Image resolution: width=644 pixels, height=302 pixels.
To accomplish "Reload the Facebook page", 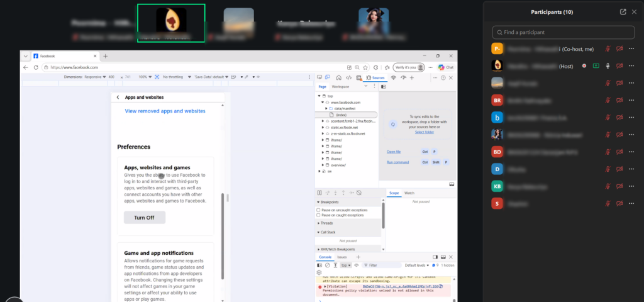I will click(36, 67).
